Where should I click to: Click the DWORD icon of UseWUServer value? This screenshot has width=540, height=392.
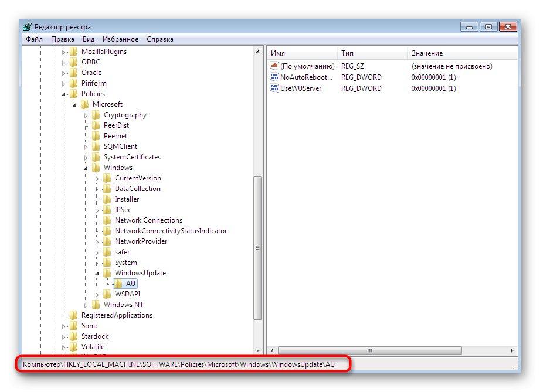click(x=274, y=88)
